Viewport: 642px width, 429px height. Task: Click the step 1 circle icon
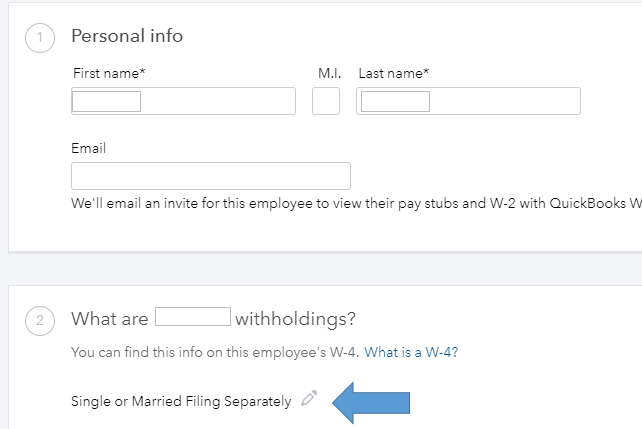coord(40,38)
